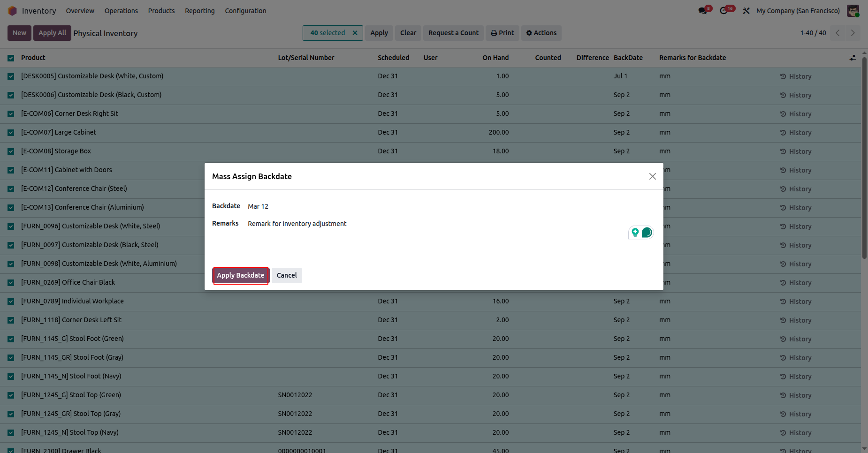Open the company switcher My Company (San Francisco)

[x=798, y=11]
